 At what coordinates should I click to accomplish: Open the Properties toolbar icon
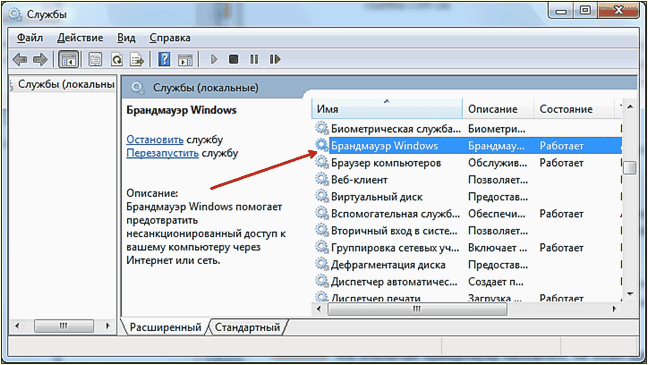tap(95, 60)
